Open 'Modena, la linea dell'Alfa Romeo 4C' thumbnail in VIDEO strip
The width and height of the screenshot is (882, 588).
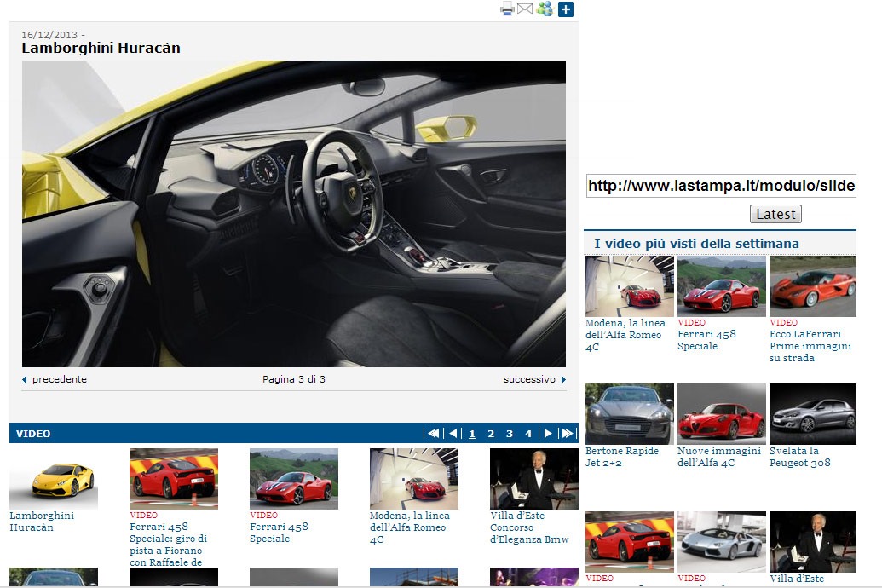coord(414,479)
